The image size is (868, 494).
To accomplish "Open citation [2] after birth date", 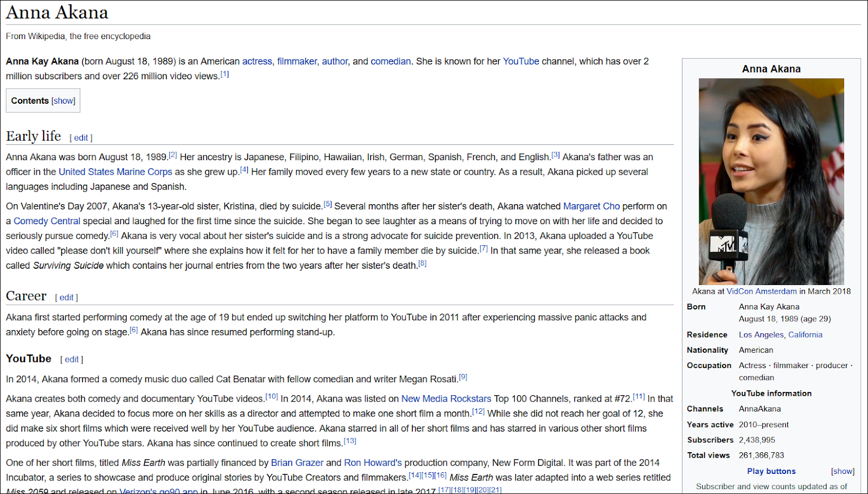I will pyautogui.click(x=173, y=155).
